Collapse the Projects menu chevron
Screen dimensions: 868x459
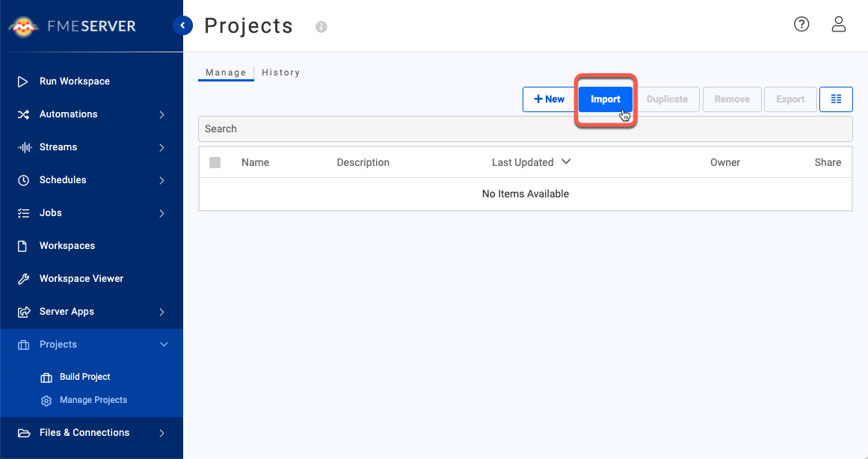click(164, 345)
